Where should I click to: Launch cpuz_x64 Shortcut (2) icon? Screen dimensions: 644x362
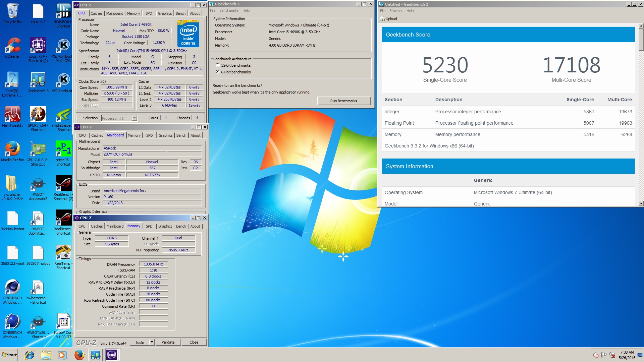pos(38,50)
